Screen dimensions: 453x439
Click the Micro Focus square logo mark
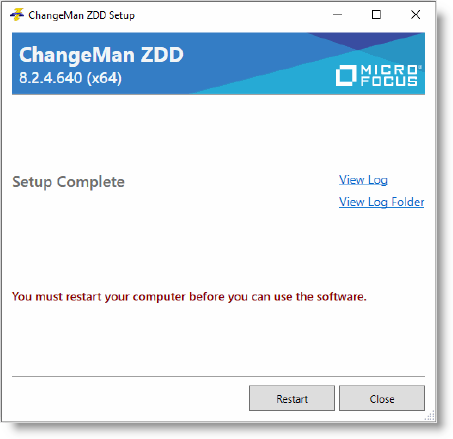point(346,75)
